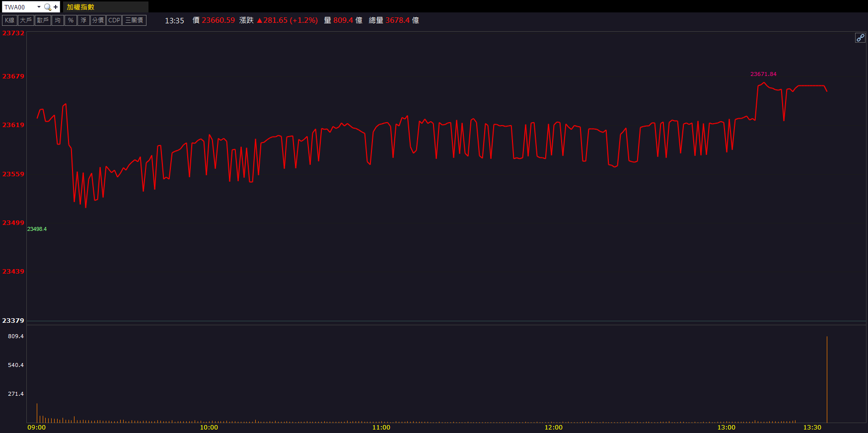The width and height of the screenshot is (868, 433).
Task: Click the CDP toolbar button
Action: click(x=114, y=20)
